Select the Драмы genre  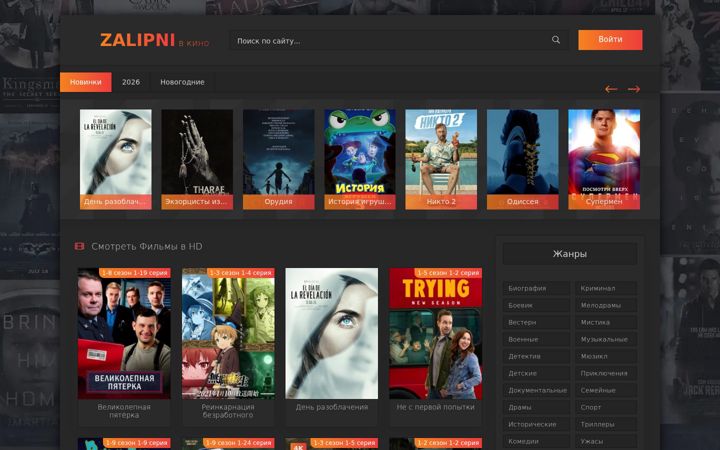pyautogui.click(x=536, y=407)
